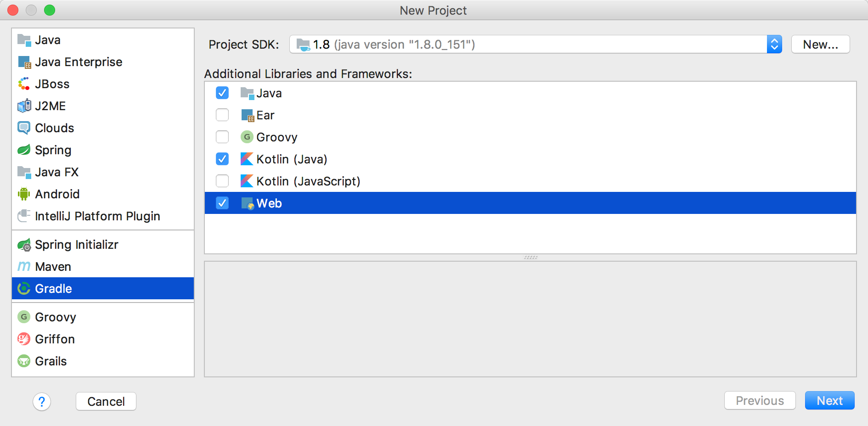Click the Groovy 'G' icon in frameworks list
The image size is (868, 426).
pos(247,137)
